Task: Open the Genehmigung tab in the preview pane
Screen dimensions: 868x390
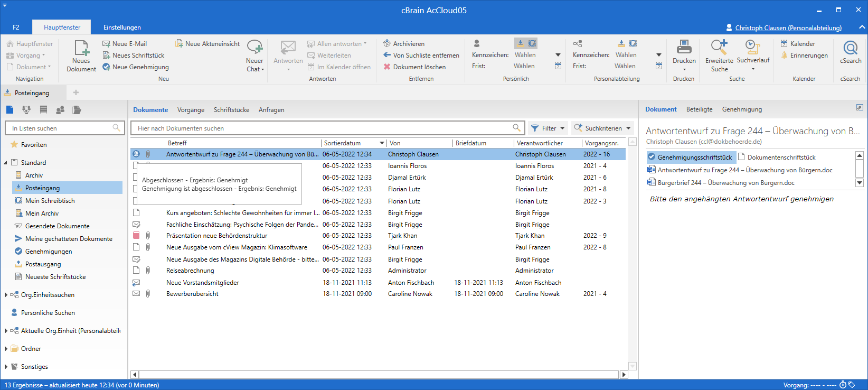Action: (742, 109)
